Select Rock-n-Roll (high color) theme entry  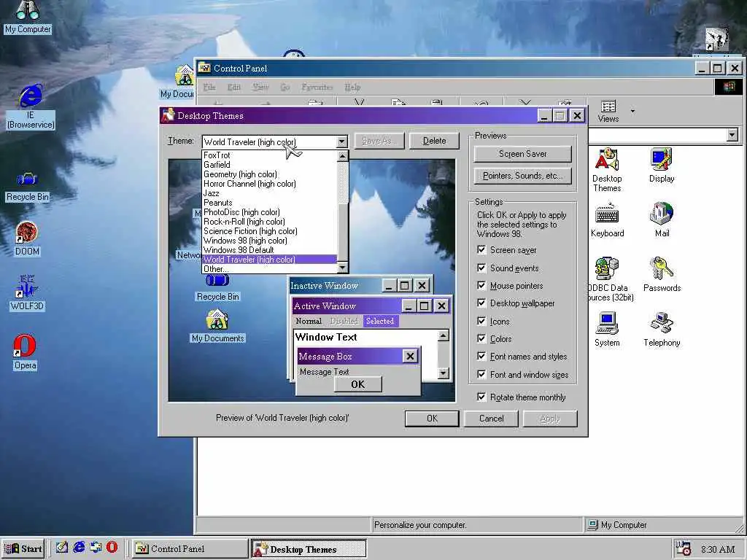point(270,222)
